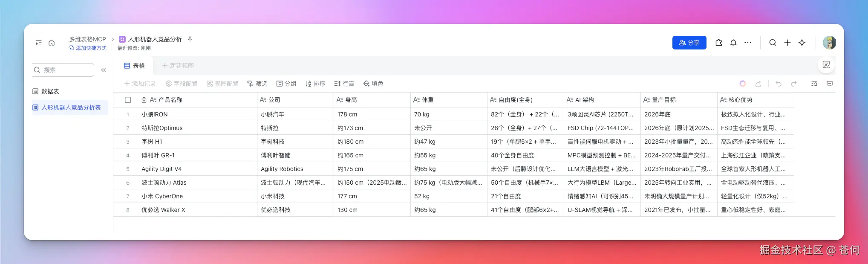Click the 自由度(全身) column header

coord(525,100)
